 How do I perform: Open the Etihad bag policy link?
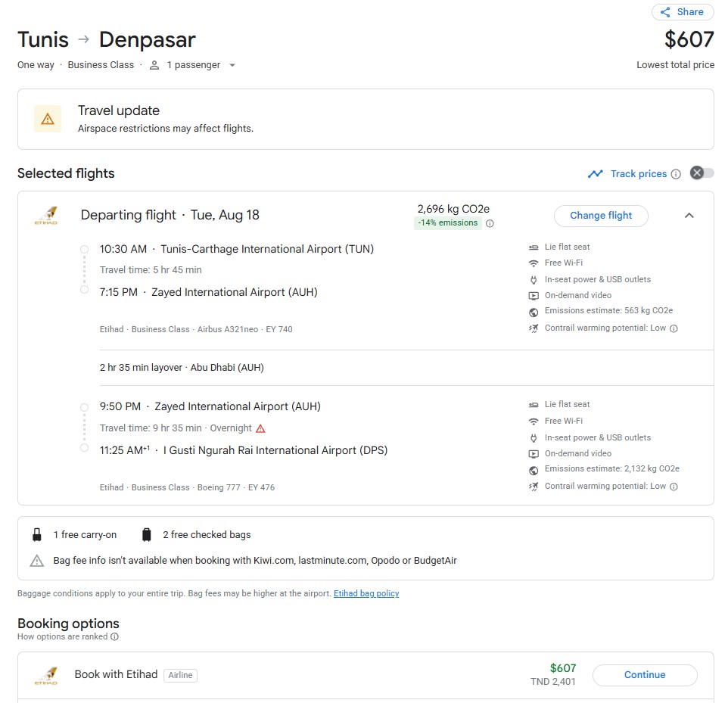366,593
